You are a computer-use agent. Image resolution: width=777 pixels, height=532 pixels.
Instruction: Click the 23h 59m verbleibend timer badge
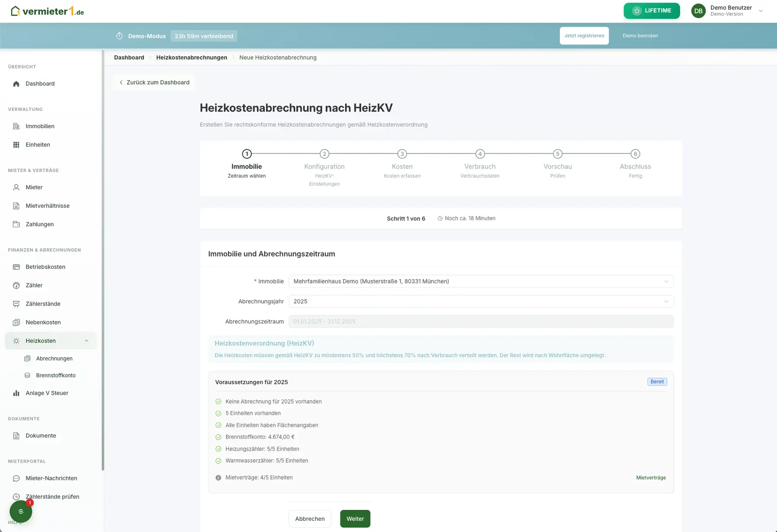[x=204, y=36]
